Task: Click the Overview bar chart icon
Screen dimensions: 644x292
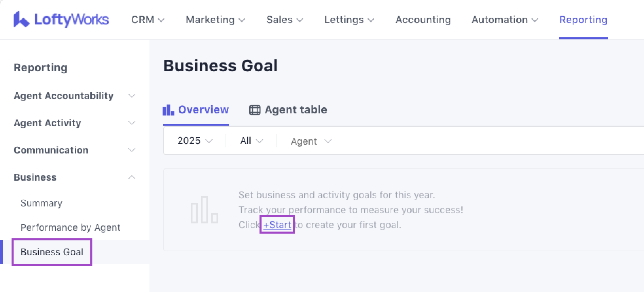Action: pyautogui.click(x=168, y=110)
